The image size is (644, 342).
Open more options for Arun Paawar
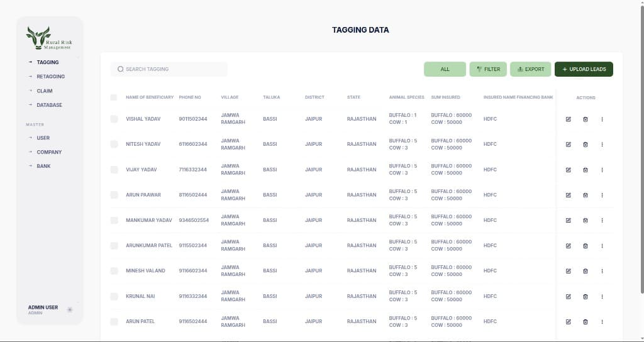tap(602, 195)
